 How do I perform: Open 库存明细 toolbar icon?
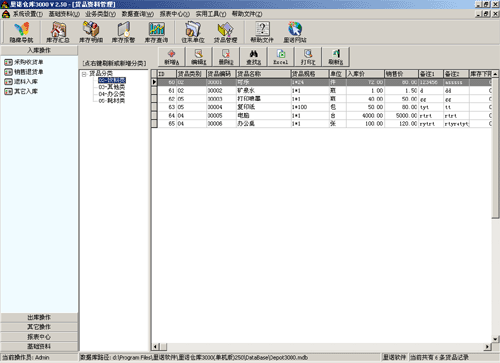point(91,33)
